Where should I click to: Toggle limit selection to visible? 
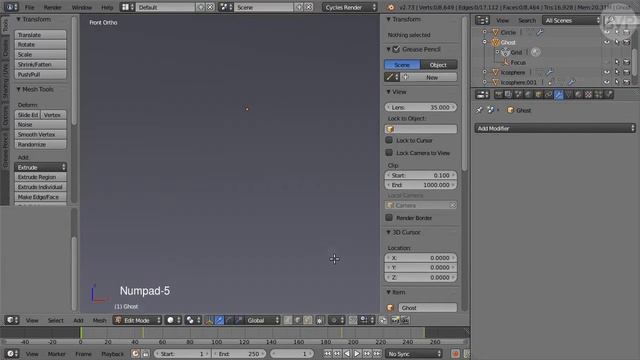pyautogui.click(x=320, y=320)
